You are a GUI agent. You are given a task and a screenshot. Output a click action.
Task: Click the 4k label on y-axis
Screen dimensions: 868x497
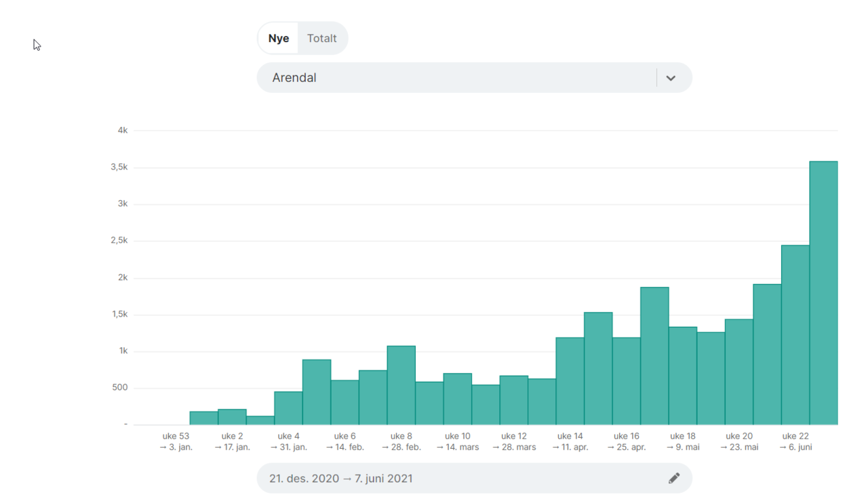coord(123,130)
